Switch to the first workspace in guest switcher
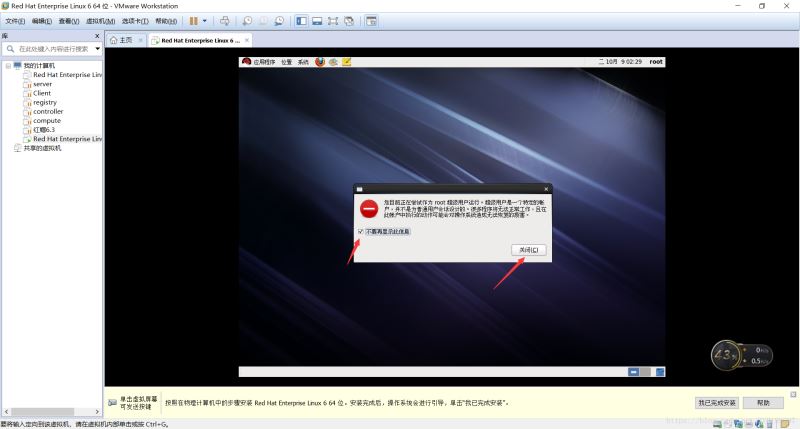 (633, 372)
